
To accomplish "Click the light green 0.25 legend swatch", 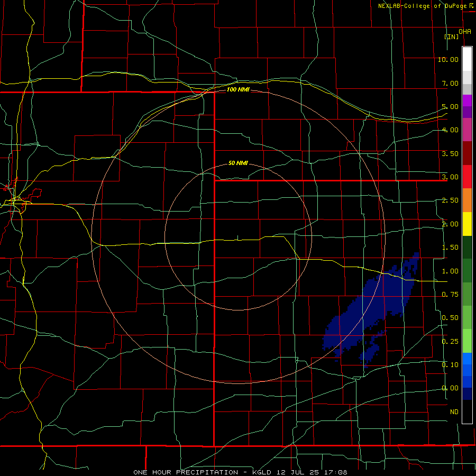I will click(467, 341).
